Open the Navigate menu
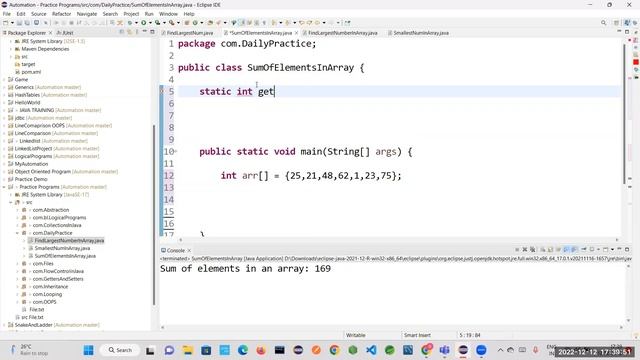 pos(87,14)
